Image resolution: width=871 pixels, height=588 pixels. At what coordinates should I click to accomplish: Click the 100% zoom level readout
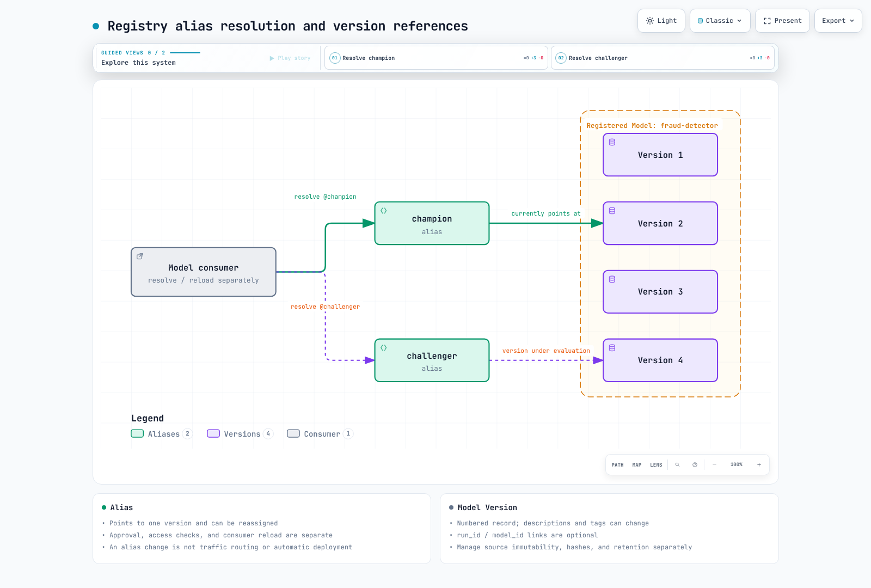pos(737,465)
